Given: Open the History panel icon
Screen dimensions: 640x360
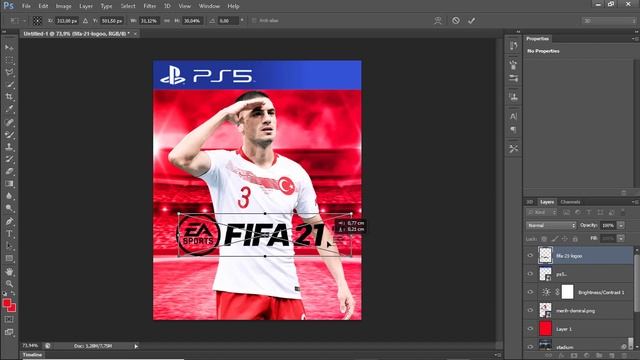Looking at the screenshot, I should tap(513, 45).
